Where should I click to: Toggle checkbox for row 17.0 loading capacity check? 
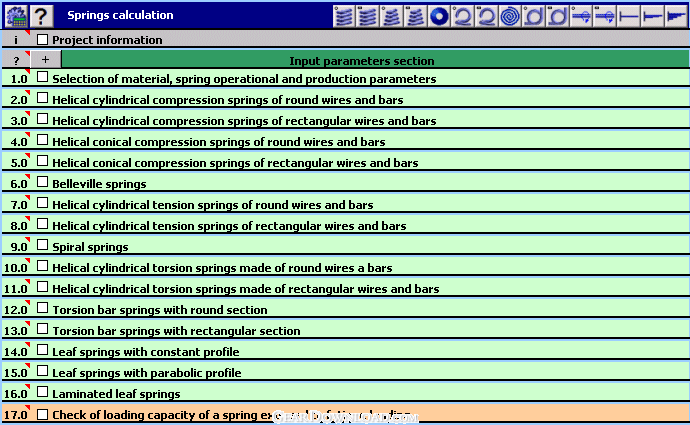point(42,414)
